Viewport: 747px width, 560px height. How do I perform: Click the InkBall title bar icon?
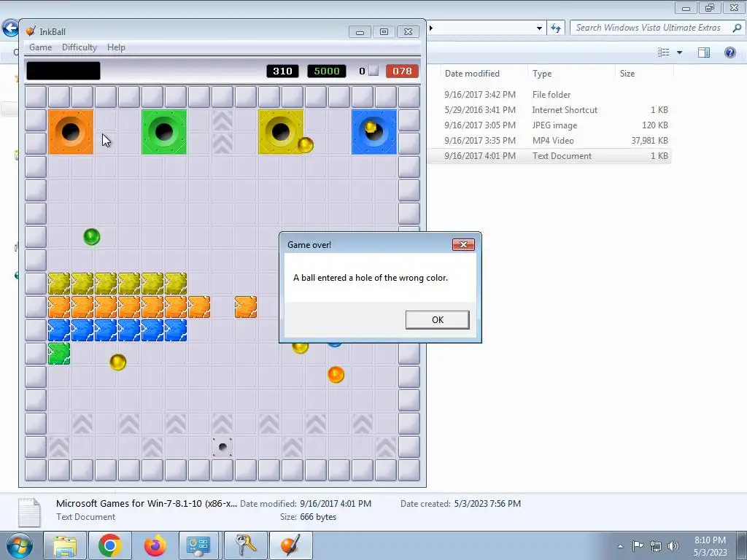tap(31, 31)
